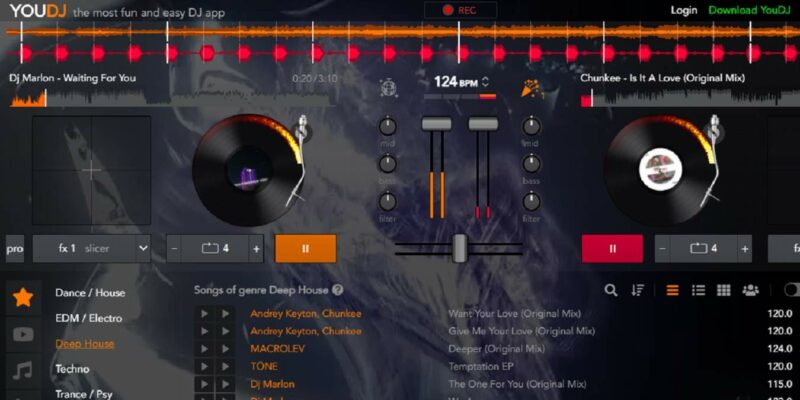Screen dimensions: 800x400
Task: Start recording with the REC button
Action: (460, 10)
